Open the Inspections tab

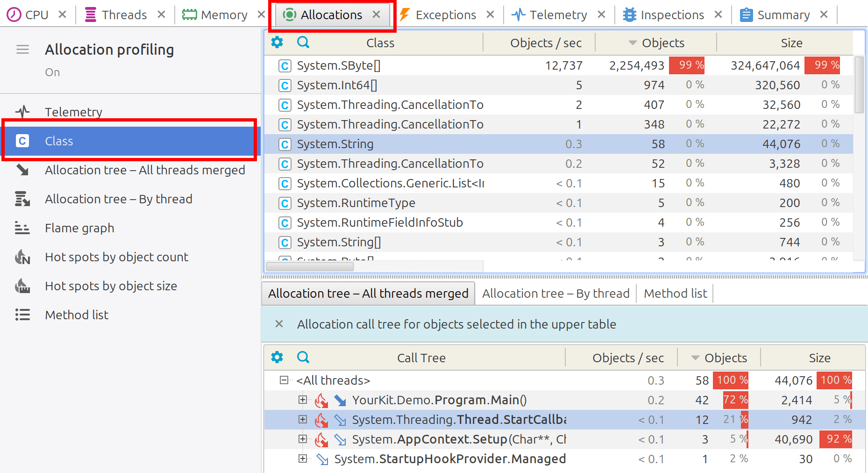663,15
